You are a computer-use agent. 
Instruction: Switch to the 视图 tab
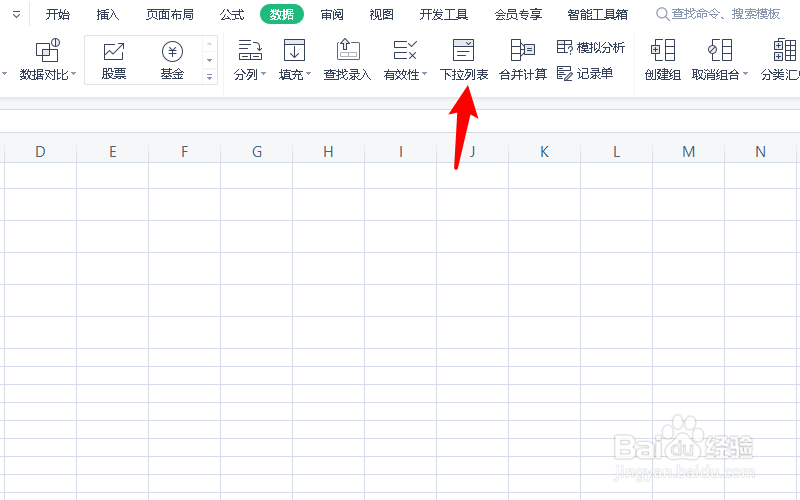[x=382, y=14]
